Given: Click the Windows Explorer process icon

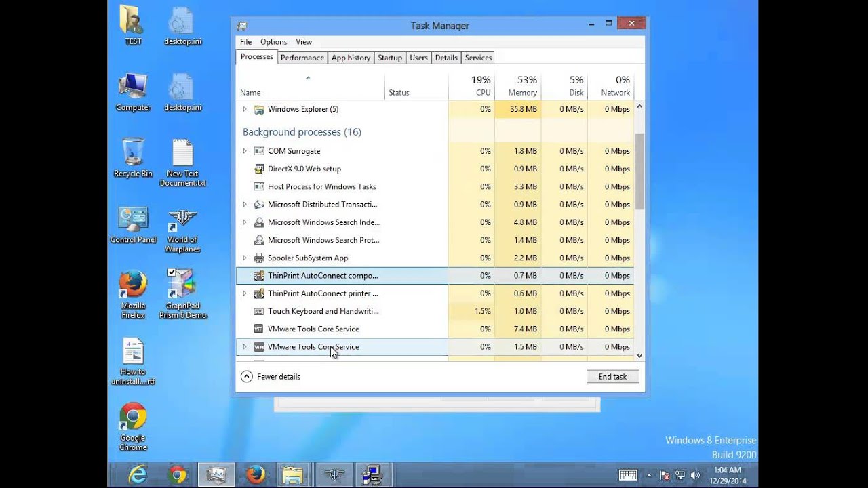Looking at the screenshot, I should tap(258, 109).
